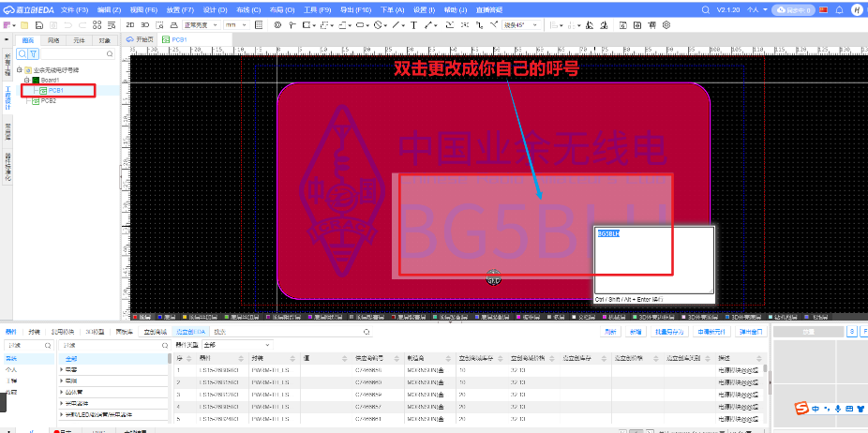The width and height of the screenshot is (868, 433).
Task: Collapse the project root tree node
Action: click(20, 70)
